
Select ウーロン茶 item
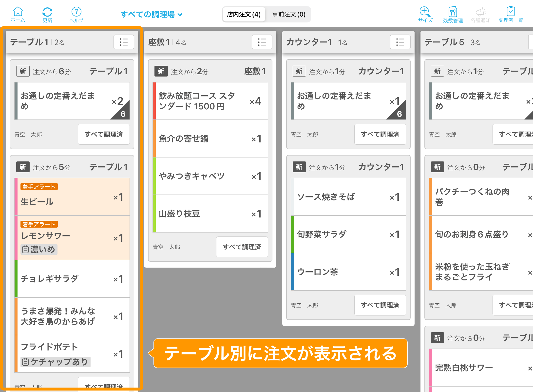pos(348,272)
